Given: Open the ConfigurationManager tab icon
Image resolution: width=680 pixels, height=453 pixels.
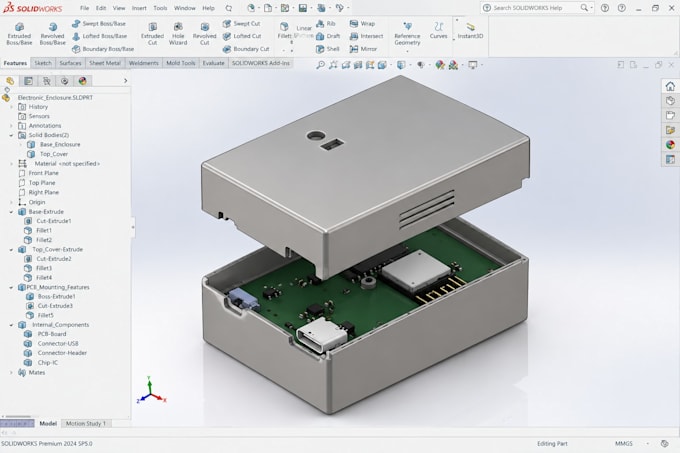Looking at the screenshot, I should [46, 81].
